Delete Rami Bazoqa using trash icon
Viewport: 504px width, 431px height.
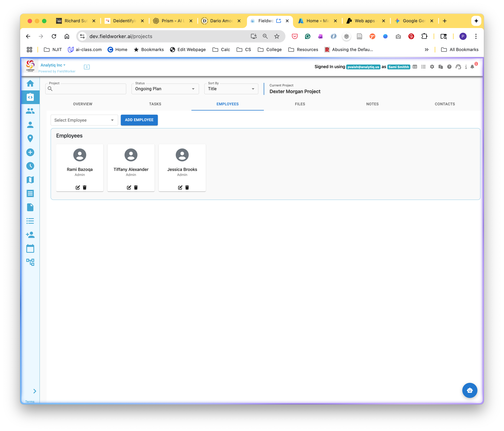(85, 187)
